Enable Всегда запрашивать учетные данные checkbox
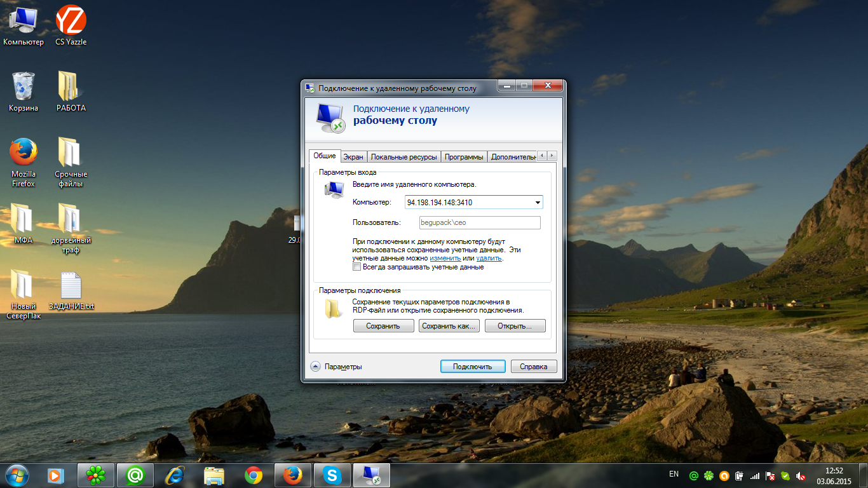 point(357,268)
